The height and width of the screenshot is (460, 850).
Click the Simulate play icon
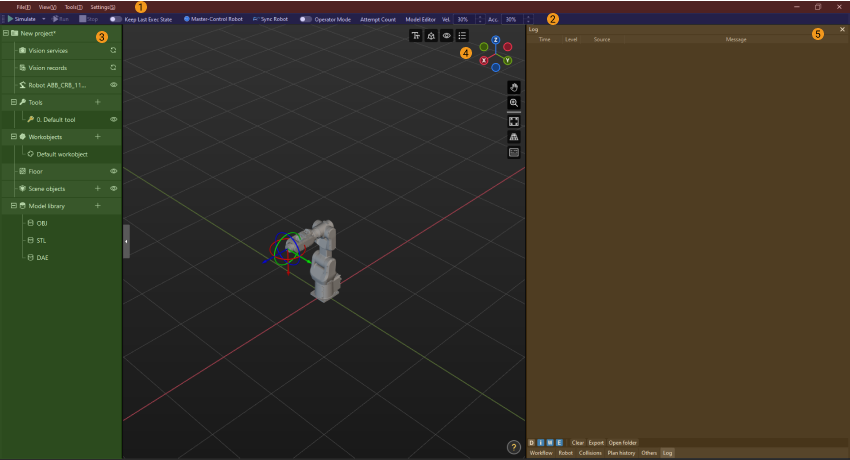coord(10,19)
